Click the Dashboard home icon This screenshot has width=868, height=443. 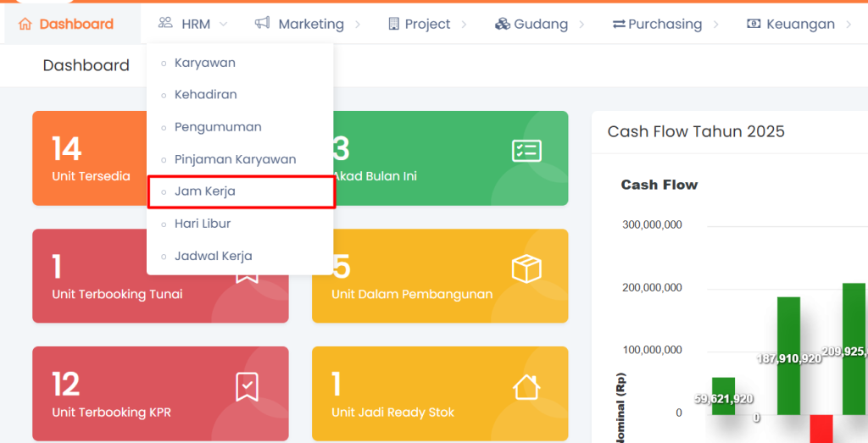(25, 24)
